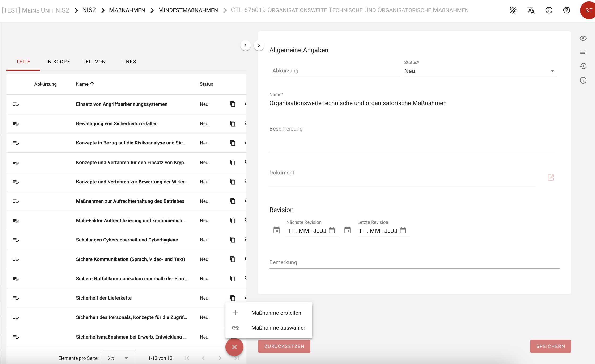The width and height of the screenshot is (595, 364).
Task: Select Maßnahme erstellen from popup menu
Action: (x=276, y=313)
